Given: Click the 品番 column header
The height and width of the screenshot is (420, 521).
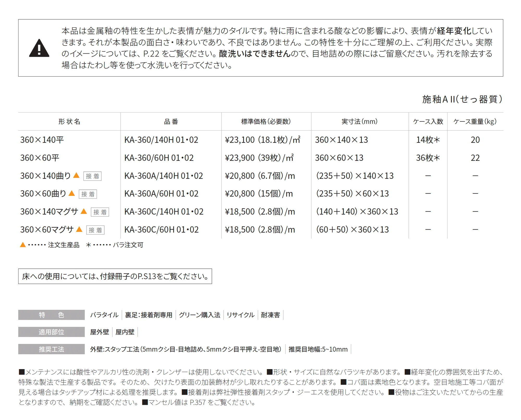Looking at the screenshot, I should [x=171, y=121].
